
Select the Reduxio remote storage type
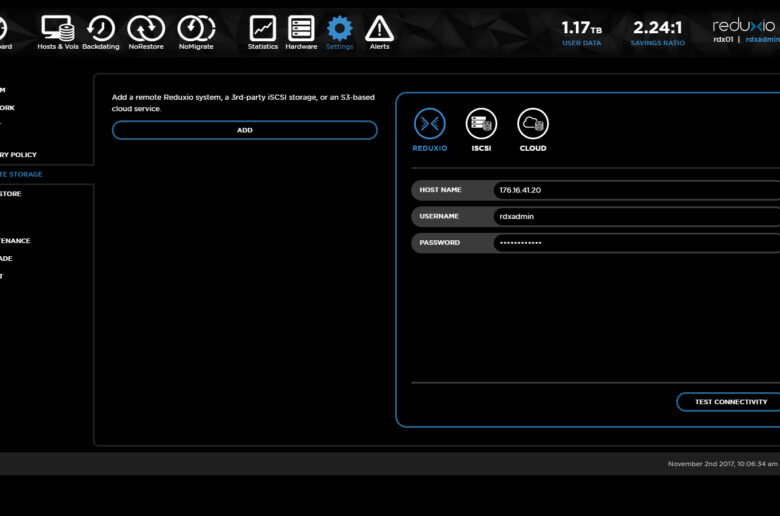pos(430,130)
